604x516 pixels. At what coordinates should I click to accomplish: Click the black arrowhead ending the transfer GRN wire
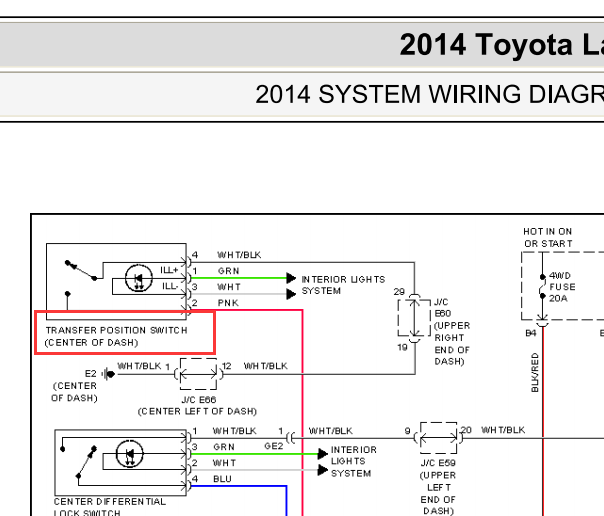pyautogui.click(x=291, y=278)
